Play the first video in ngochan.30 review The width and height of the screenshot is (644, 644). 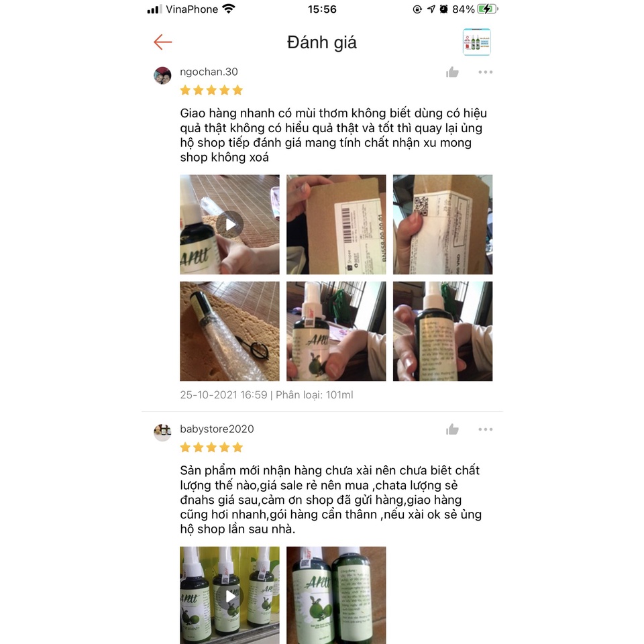[x=229, y=225]
